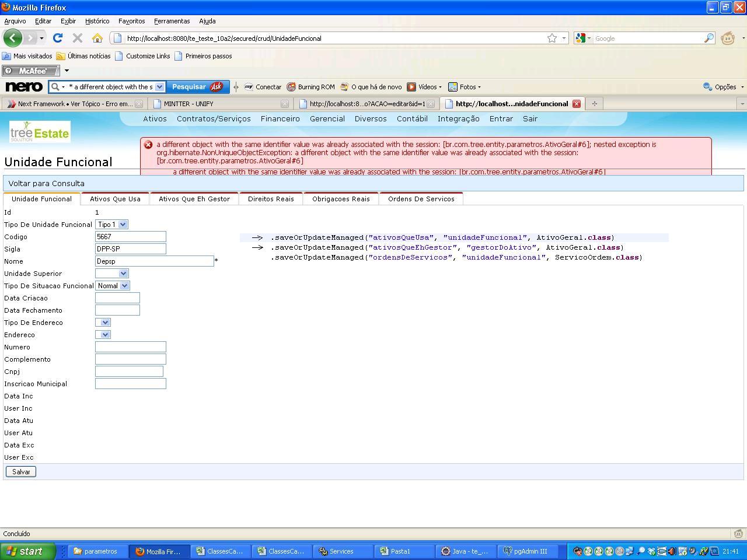Viewport: 747px width, 560px height.
Task: Click the stop loading X icon
Action: [x=77, y=38]
